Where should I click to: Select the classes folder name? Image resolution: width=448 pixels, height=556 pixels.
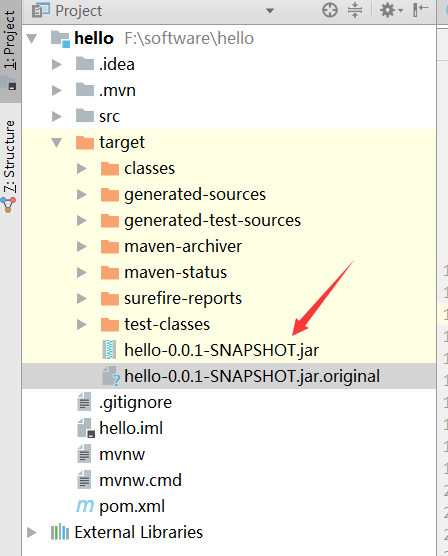[150, 168]
